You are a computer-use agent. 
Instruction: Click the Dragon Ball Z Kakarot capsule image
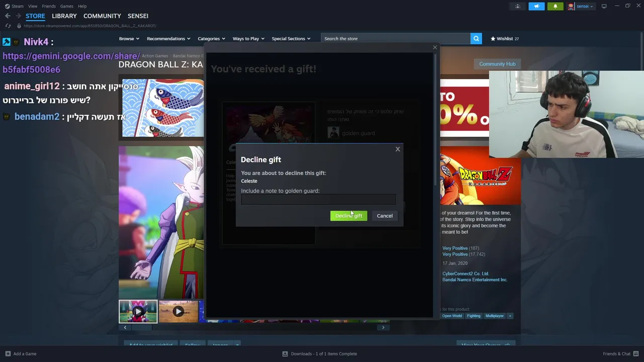point(480,175)
